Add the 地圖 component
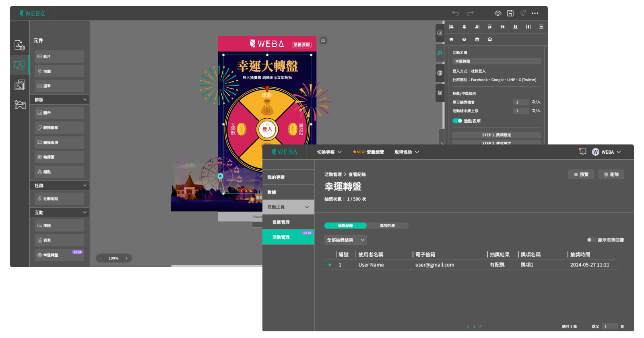Image resolution: width=644 pixels, height=338 pixels. pos(59,71)
